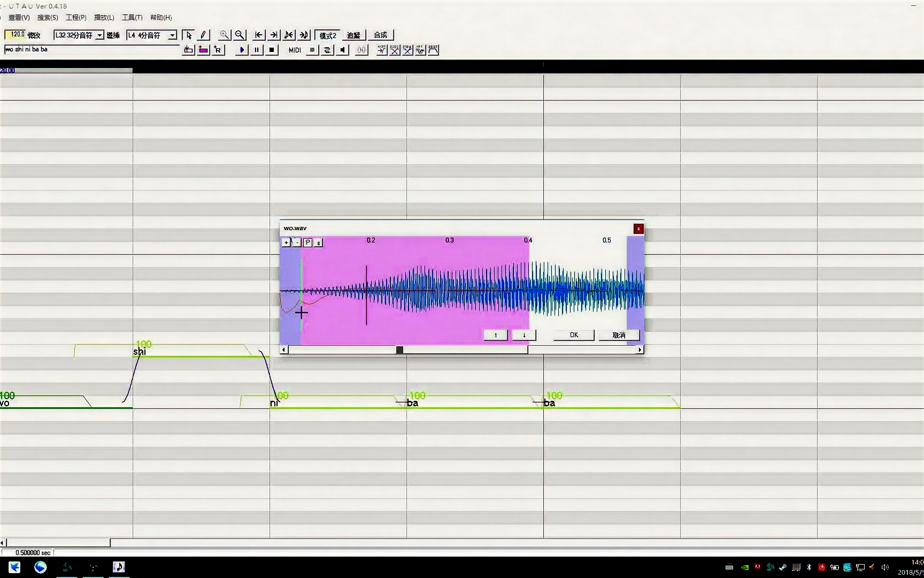Click the left scroll arrow in wo.wav dialog

pyautogui.click(x=284, y=350)
